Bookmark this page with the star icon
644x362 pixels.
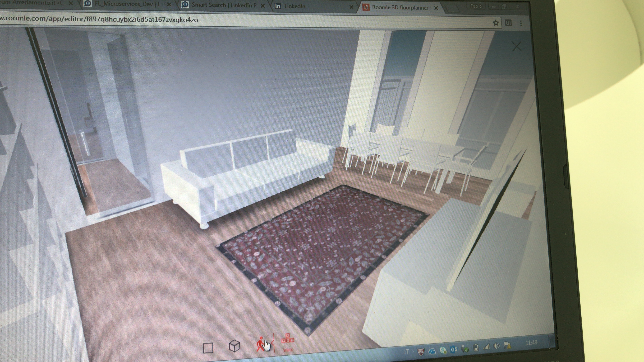[x=495, y=23]
